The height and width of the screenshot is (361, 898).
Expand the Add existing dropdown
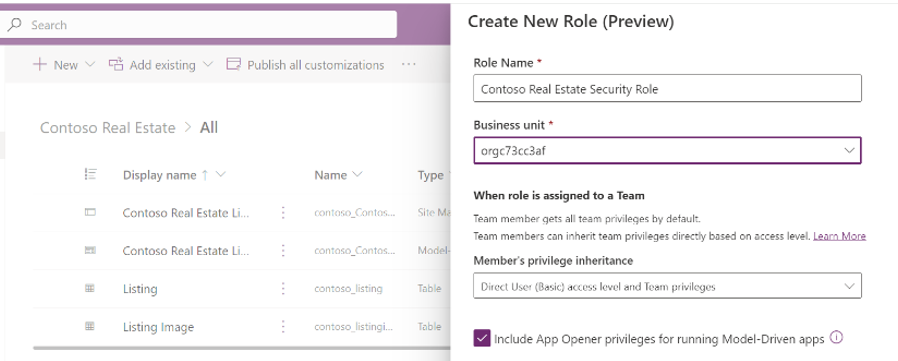(208, 65)
